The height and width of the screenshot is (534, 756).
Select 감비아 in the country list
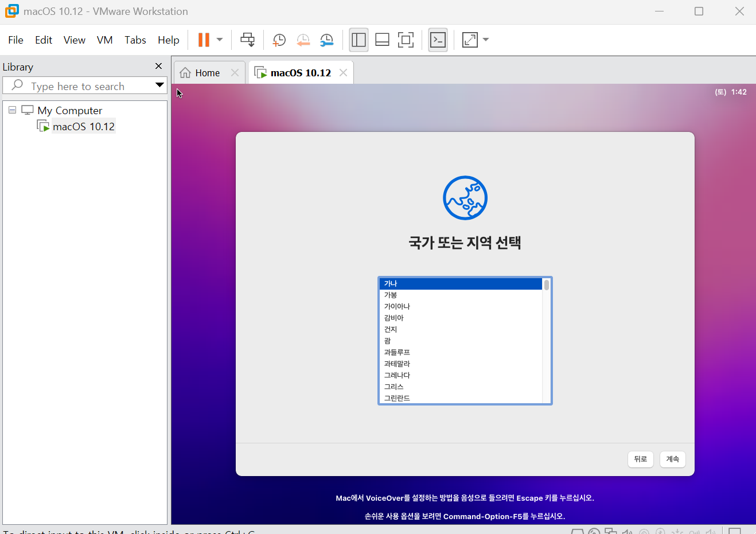coord(461,318)
